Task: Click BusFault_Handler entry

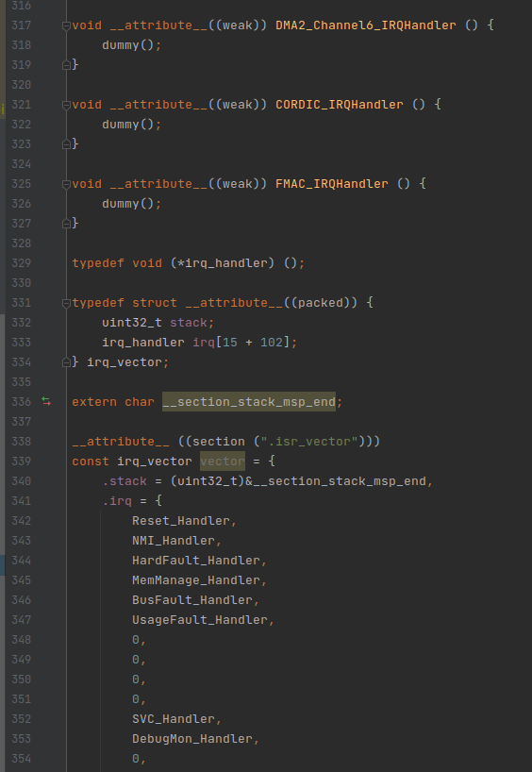Action: pos(192,599)
